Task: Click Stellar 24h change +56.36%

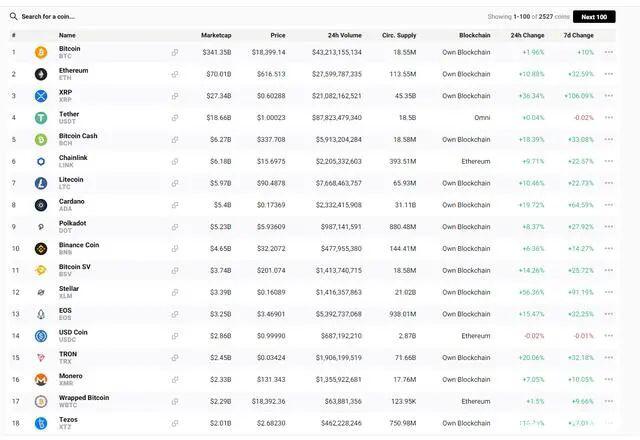Action: point(531,292)
